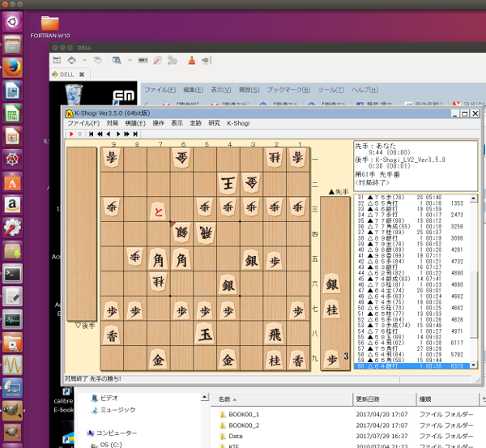Image resolution: width=486 pixels, height=448 pixels.
Task: Select the BOOK00_1 folder in Explorer
Action: (x=239, y=415)
